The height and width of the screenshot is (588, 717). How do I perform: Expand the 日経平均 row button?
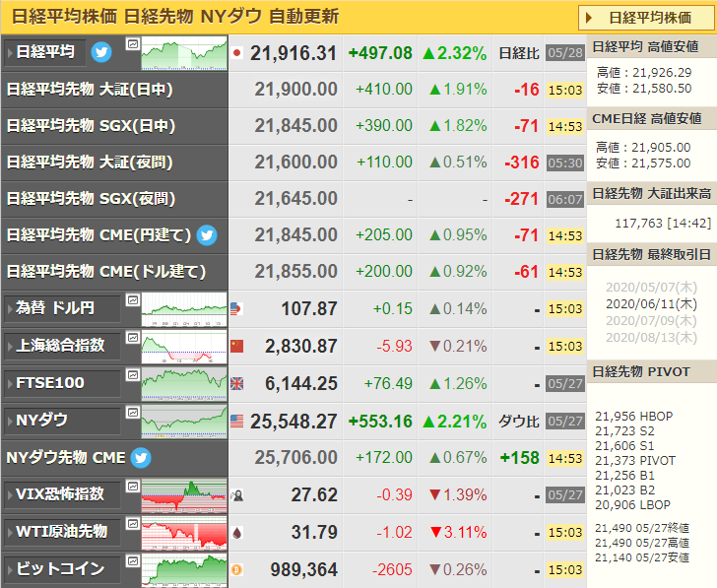click(x=44, y=52)
